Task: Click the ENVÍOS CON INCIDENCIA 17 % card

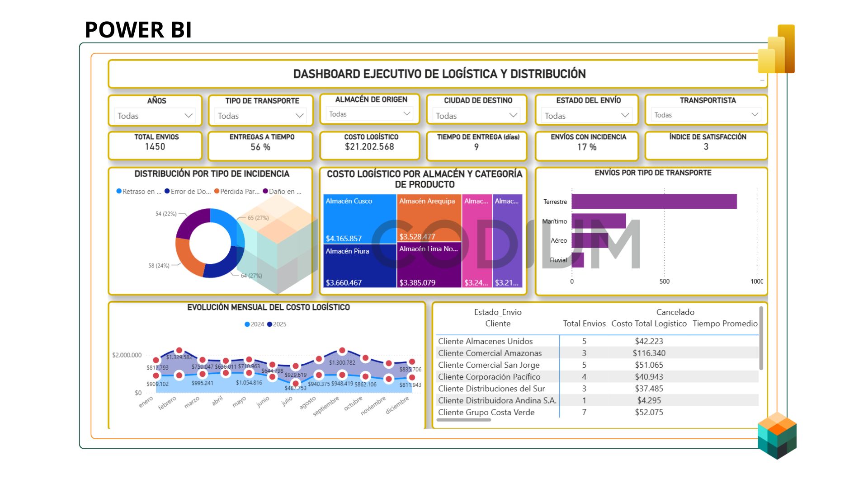Action: (587, 145)
